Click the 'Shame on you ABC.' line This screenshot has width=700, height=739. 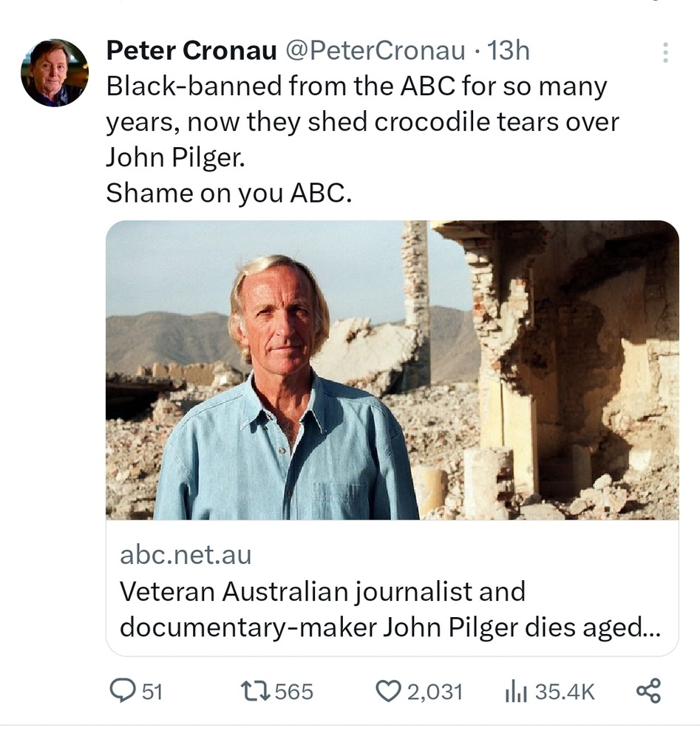coord(229,192)
